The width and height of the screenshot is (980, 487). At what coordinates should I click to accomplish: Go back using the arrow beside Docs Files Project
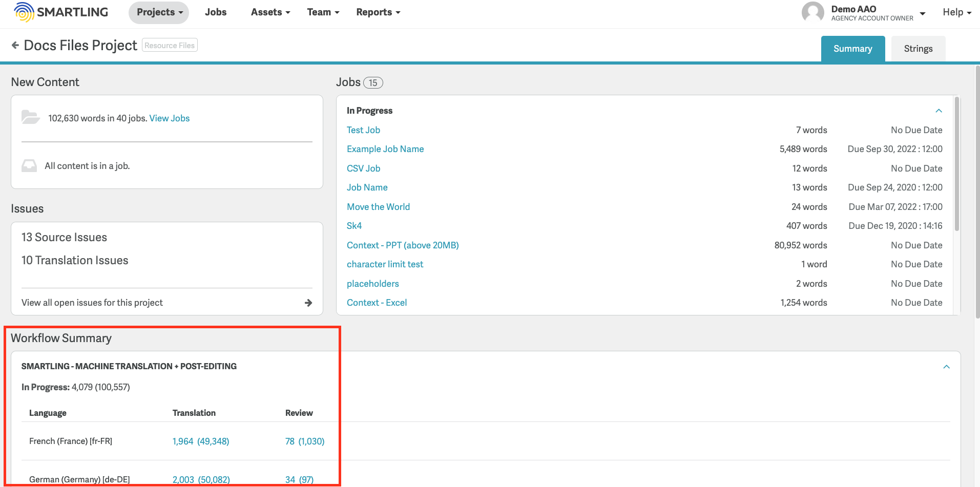pos(15,45)
